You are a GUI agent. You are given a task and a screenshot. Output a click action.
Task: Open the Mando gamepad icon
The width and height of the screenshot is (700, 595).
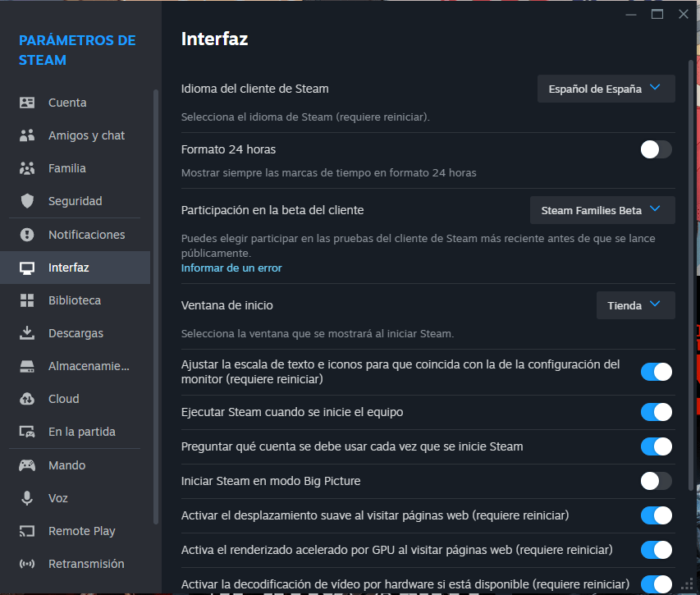click(27, 465)
